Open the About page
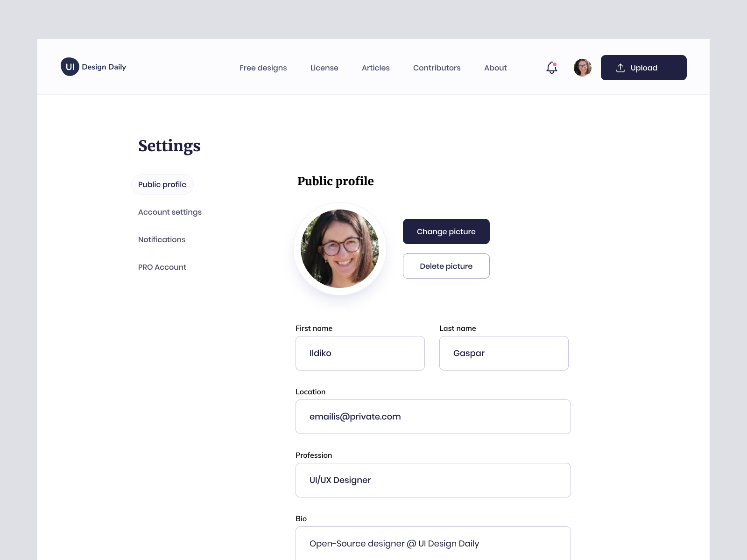Image resolution: width=747 pixels, height=560 pixels. [495, 68]
